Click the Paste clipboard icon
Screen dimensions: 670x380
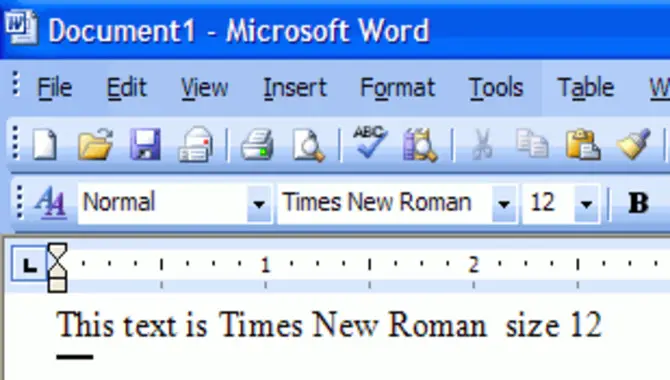pos(583,144)
